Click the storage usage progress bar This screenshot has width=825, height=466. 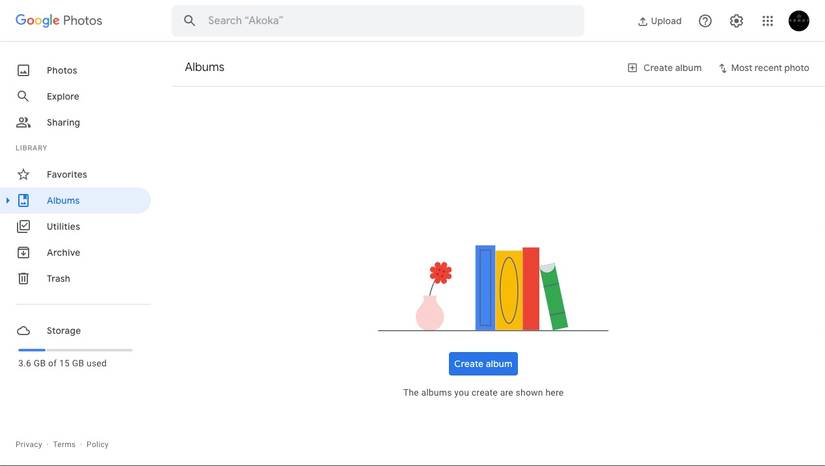pyautogui.click(x=75, y=350)
